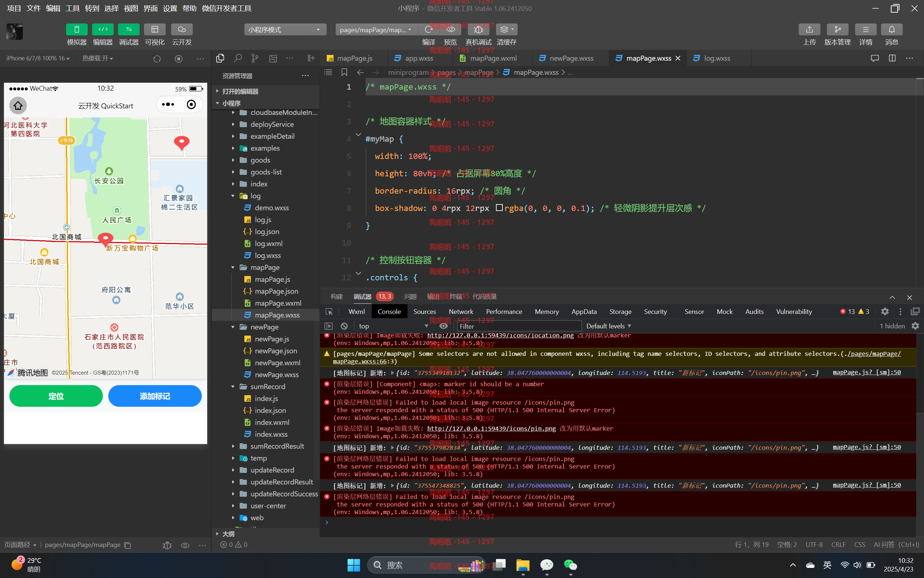Image resolution: width=924 pixels, height=578 pixels.
Task: Click the simulator stop icon
Action: coord(179,59)
